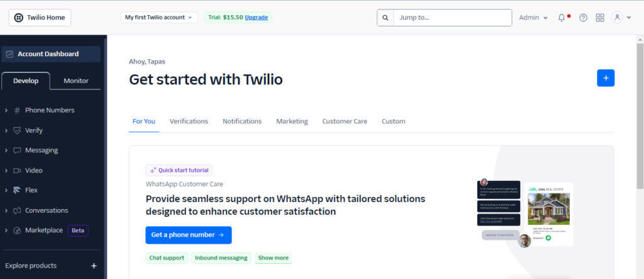Click the blue plus button

[x=606, y=77]
